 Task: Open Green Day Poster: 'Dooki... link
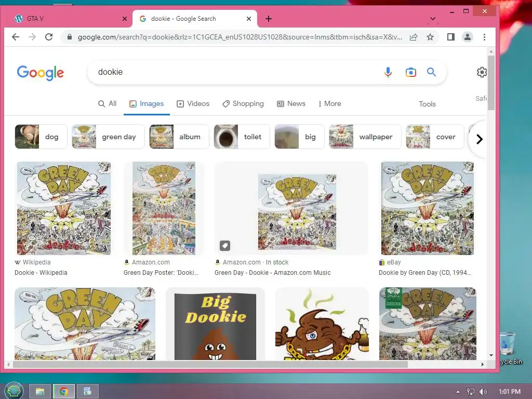click(x=161, y=272)
